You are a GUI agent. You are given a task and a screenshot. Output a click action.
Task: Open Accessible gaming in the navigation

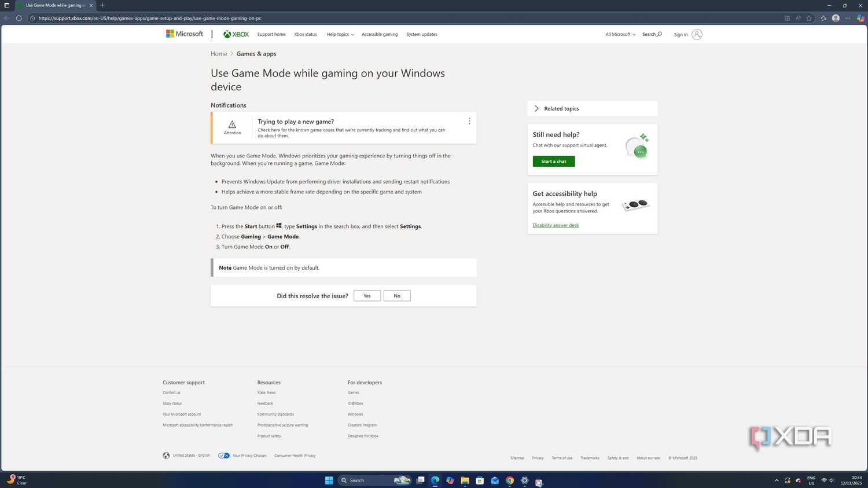tap(380, 34)
